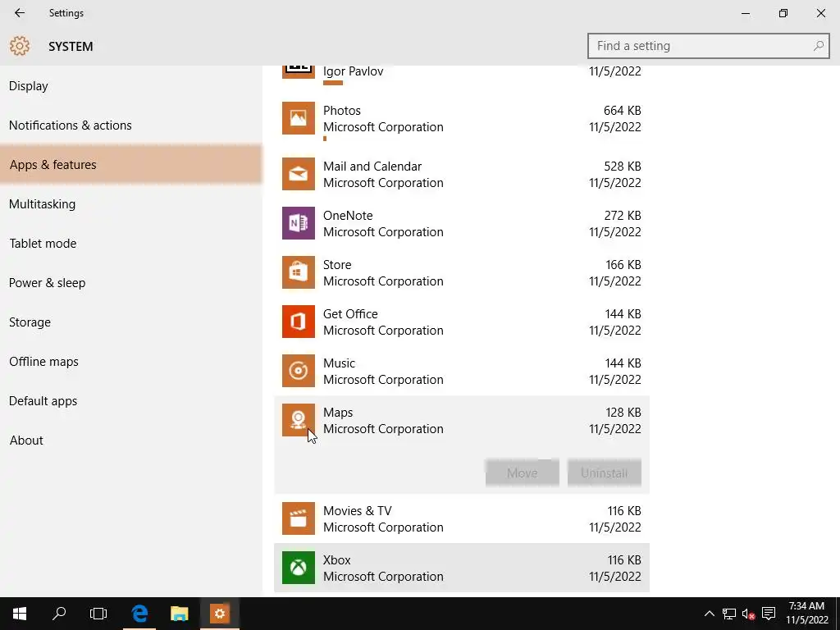
Task: Open Task View from taskbar
Action: tap(98, 614)
